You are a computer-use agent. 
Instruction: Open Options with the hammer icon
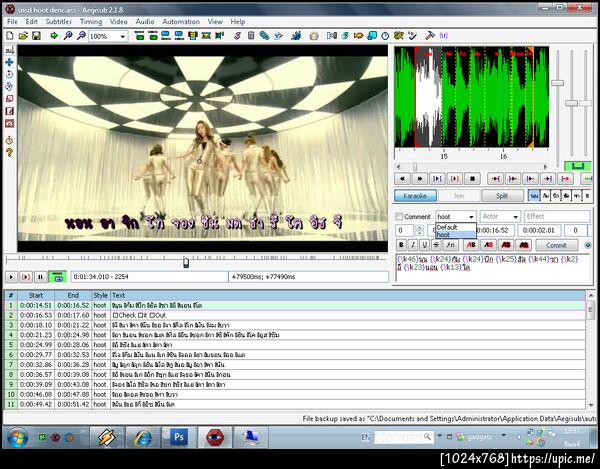coord(430,36)
